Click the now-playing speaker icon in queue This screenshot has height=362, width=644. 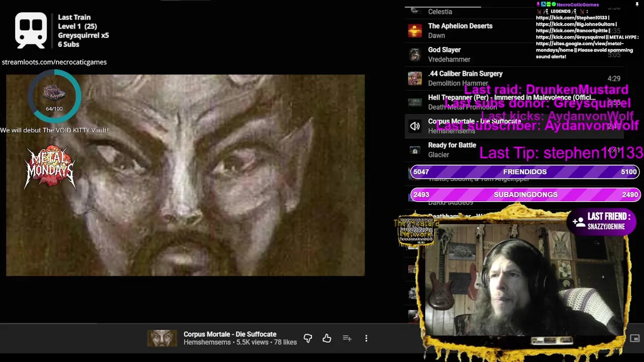point(415,126)
